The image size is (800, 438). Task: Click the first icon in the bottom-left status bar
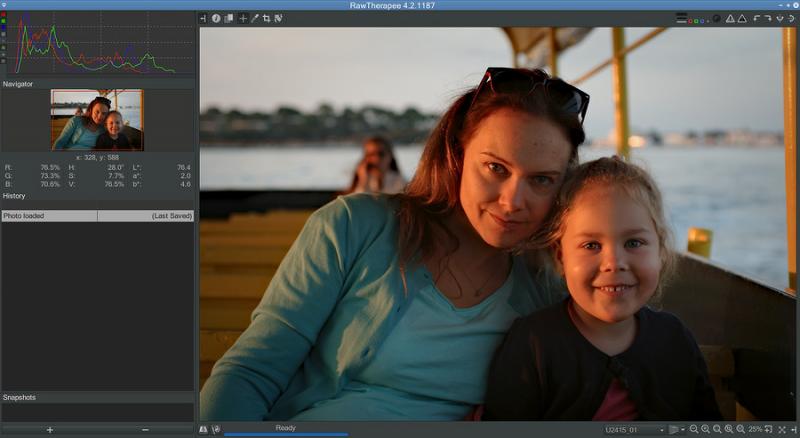pos(203,430)
